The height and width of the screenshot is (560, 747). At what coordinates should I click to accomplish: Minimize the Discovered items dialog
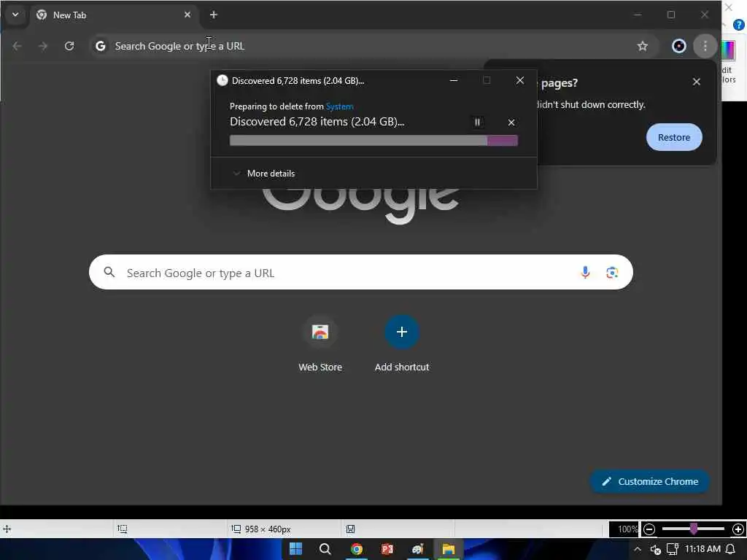tap(454, 80)
